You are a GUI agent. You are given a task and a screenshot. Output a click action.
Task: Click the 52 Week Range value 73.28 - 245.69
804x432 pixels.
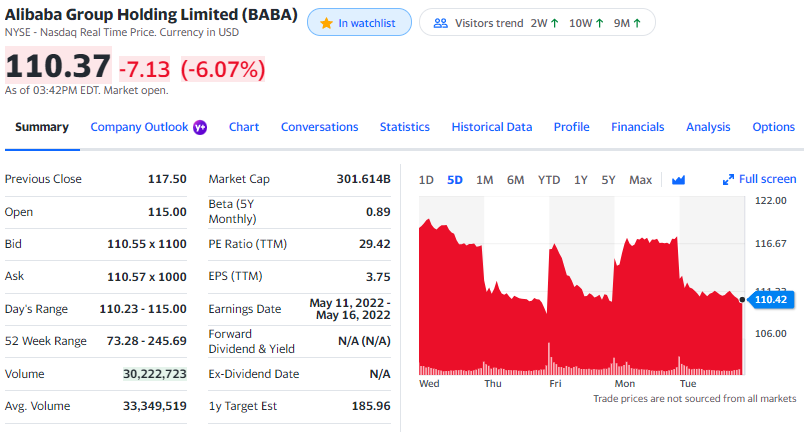(x=147, y=341)
